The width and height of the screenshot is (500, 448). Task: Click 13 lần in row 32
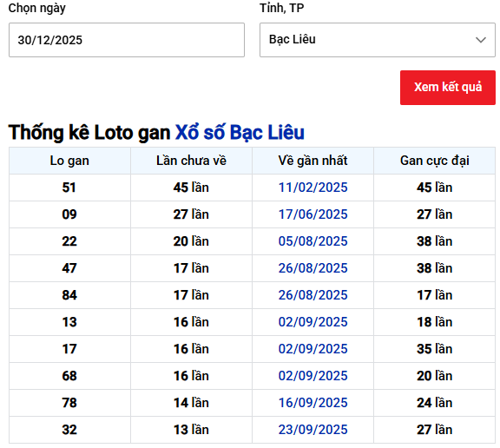point(191,430)
